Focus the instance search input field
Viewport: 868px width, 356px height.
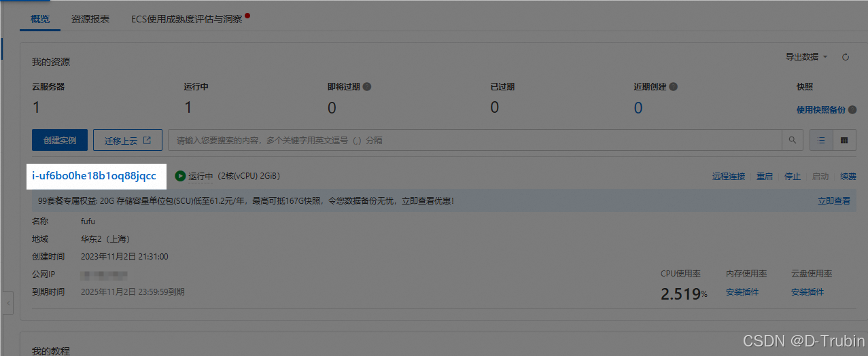(x=474, y=140)
